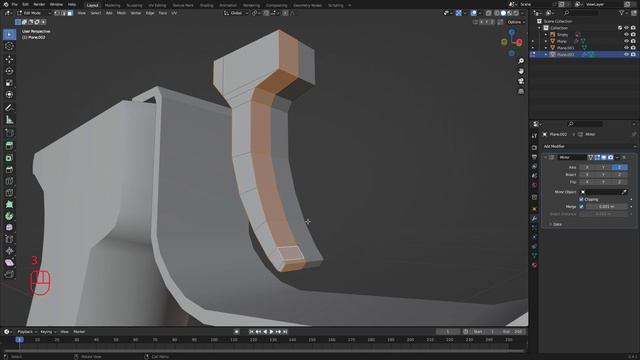Image resolution: width=640 pixels, height=360 pixels.
Task: Click the viewport pan hand icon
Action: pyautogui.click(x=521, y=71)
